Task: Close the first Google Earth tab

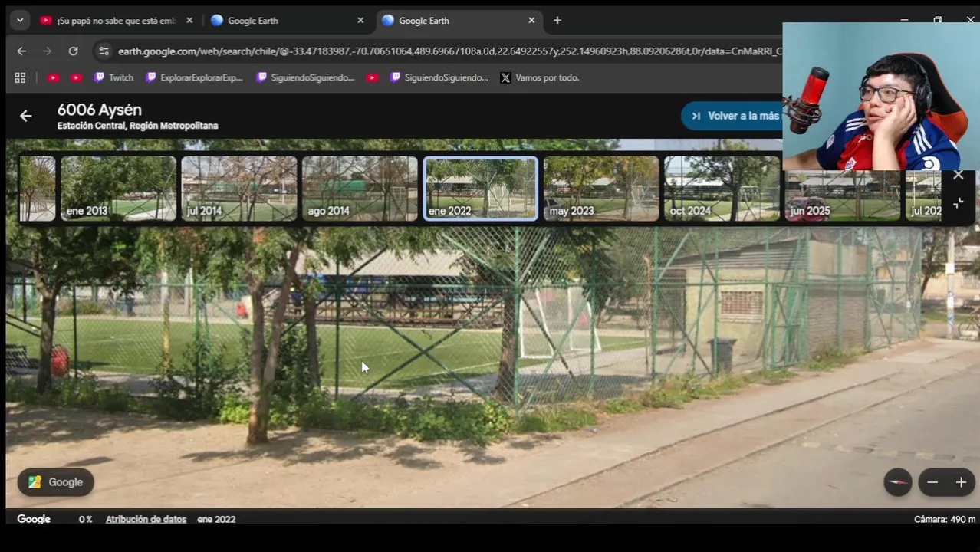Action: 360,21
